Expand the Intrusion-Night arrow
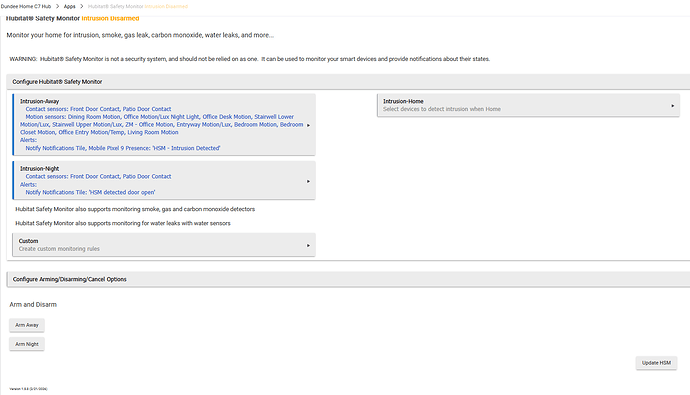Screen dimensions: 690x395 coord(308,181)
